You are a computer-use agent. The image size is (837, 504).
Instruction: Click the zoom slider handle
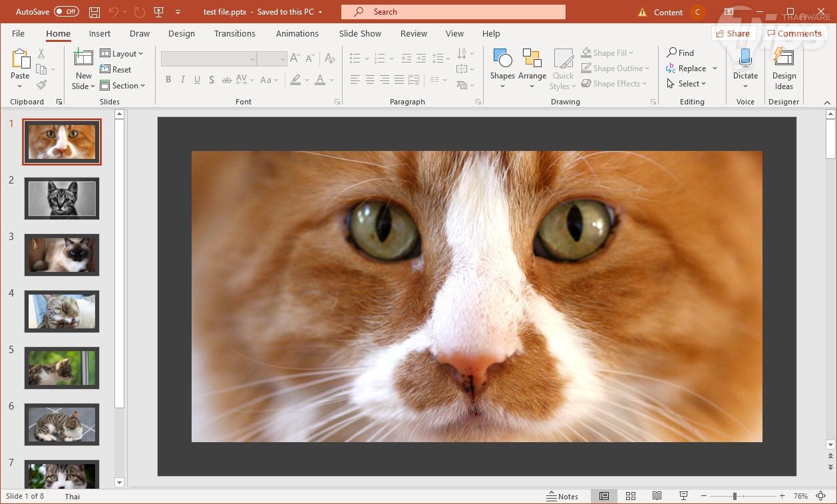click(x=735, y=496)
